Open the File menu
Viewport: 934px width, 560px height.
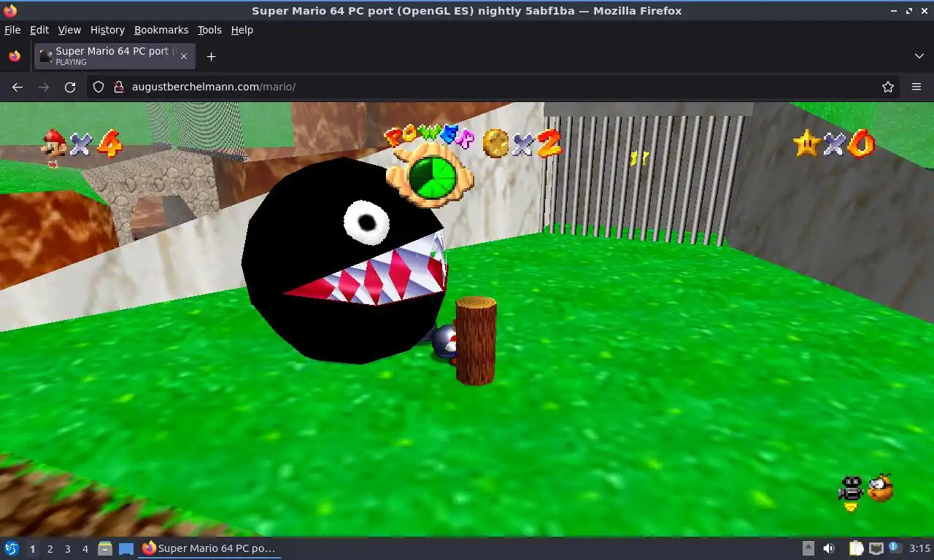12,30
